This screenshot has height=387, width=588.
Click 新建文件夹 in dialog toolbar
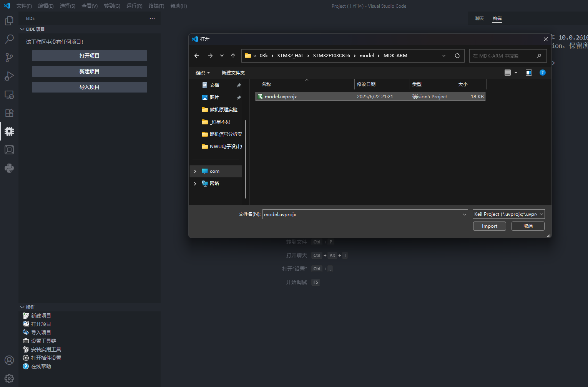(x=233, y=73)
